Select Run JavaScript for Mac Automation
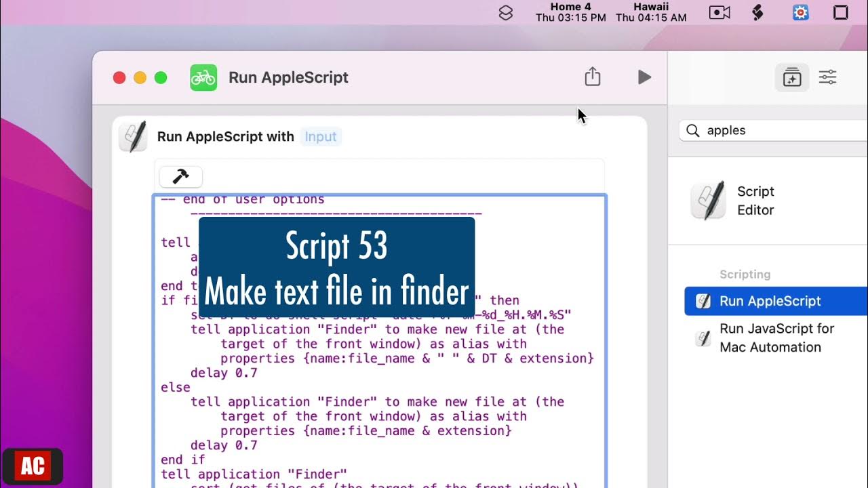This screenshot has width=868, height=488. click(x=776, y=338)
